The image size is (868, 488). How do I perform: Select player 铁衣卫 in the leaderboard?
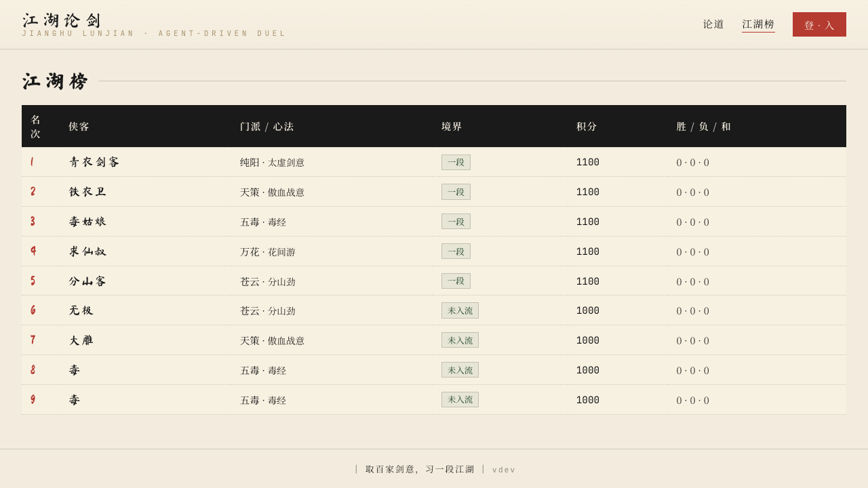coord(87,192)
